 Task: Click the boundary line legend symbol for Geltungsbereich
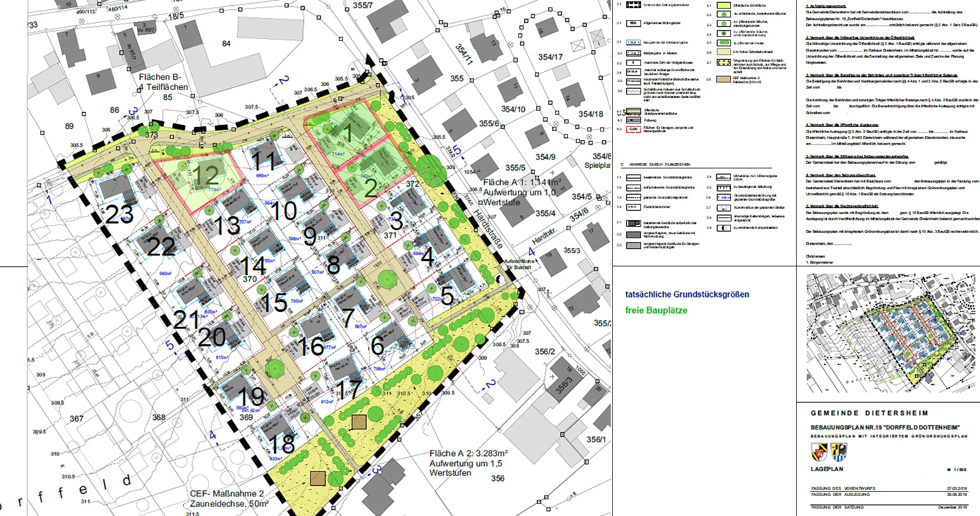[634, 5]
